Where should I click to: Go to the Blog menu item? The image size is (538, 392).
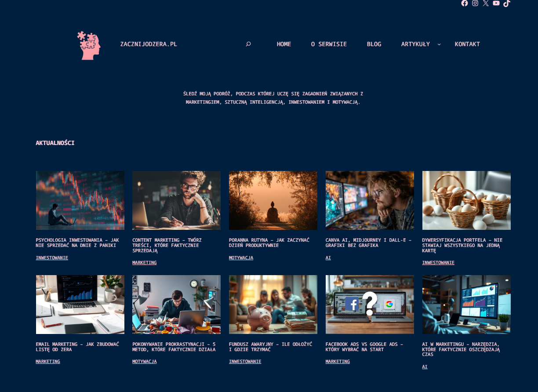[374, 44]
